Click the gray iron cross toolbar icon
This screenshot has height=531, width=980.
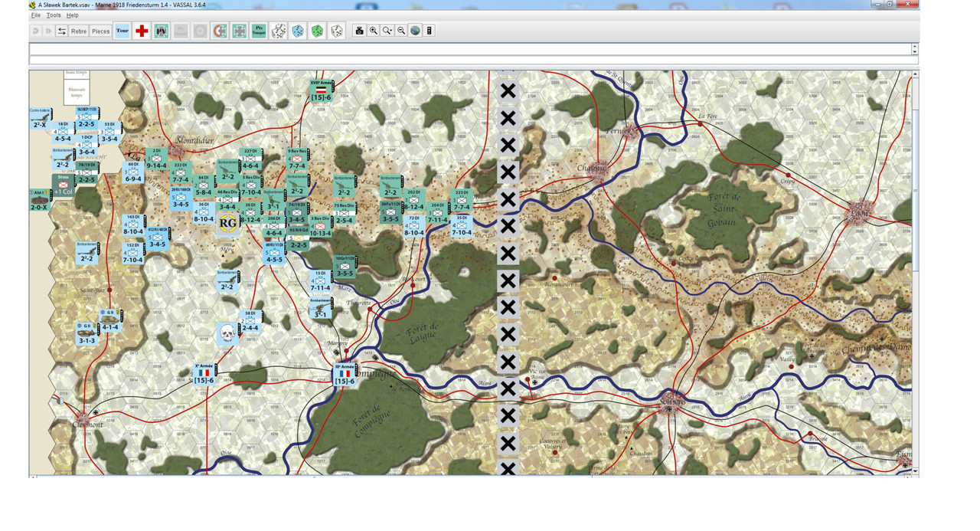239,31
